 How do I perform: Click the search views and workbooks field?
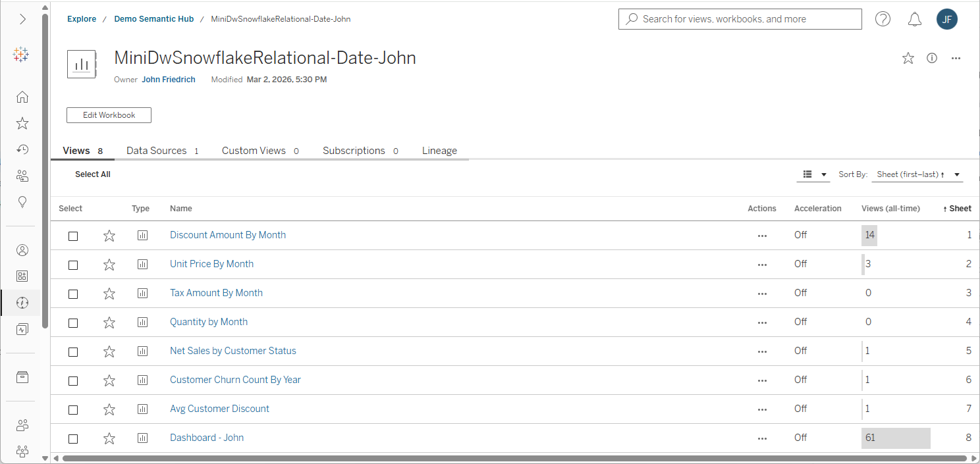(740, 19)
